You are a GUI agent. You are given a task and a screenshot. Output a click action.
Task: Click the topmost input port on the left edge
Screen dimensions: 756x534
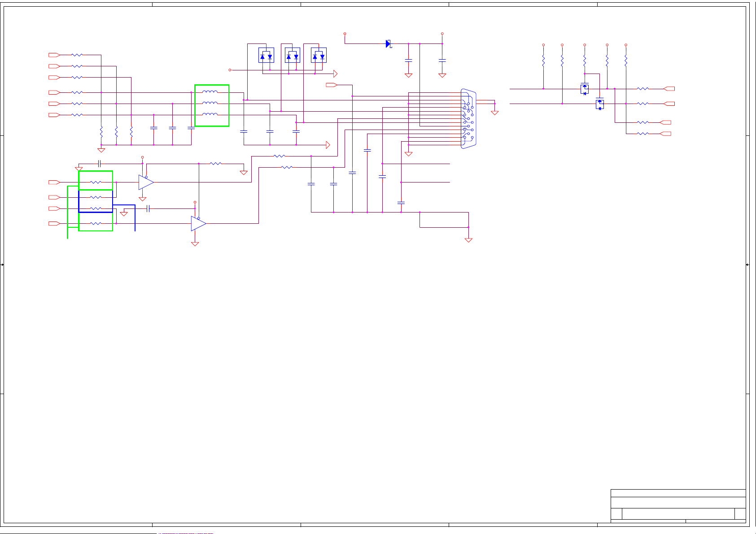54,55
